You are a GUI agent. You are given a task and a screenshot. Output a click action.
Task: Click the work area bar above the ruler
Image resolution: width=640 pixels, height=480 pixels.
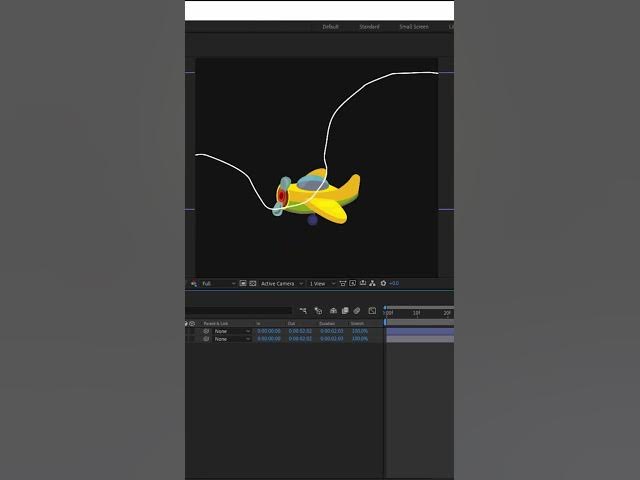point(420,307)
